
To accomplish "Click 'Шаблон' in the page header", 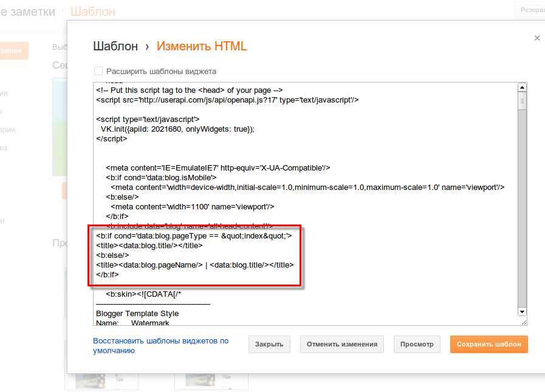I will click(x=93, y=12).
